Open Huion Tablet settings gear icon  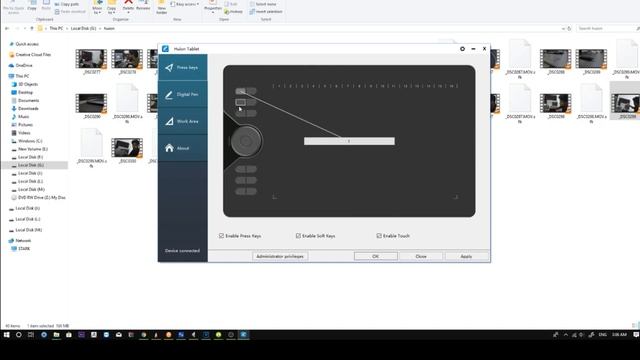point(462,49)
